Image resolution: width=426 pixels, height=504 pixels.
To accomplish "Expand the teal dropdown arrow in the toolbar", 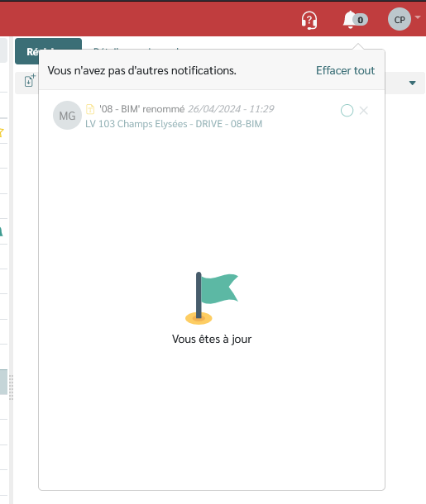I will [412, 83].
